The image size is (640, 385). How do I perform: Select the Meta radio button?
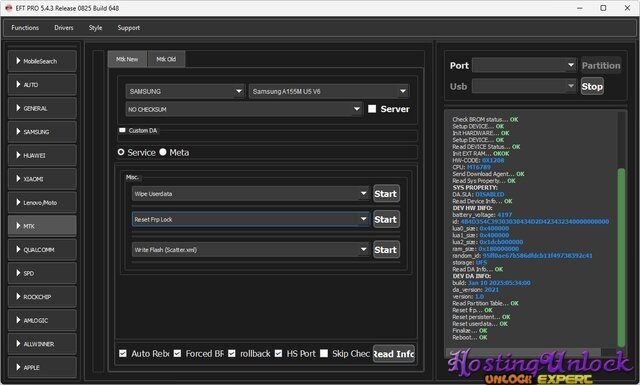click(x=163, y=152)
